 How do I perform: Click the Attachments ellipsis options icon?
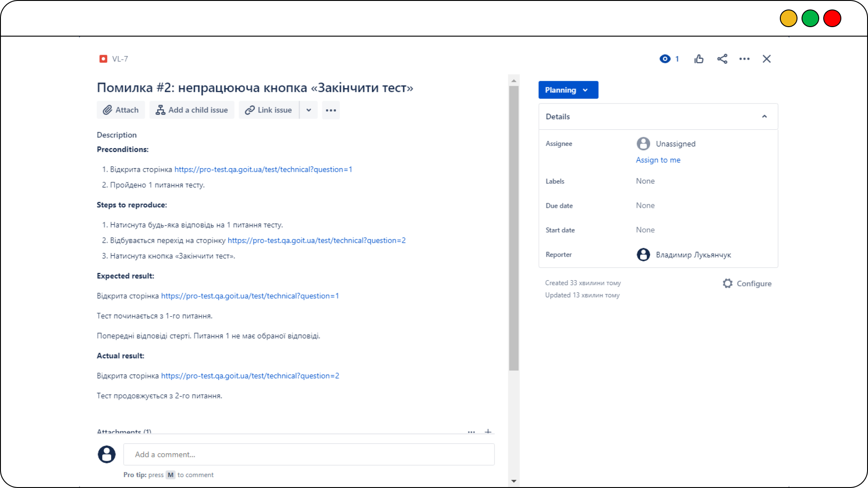tap(472, 432)
